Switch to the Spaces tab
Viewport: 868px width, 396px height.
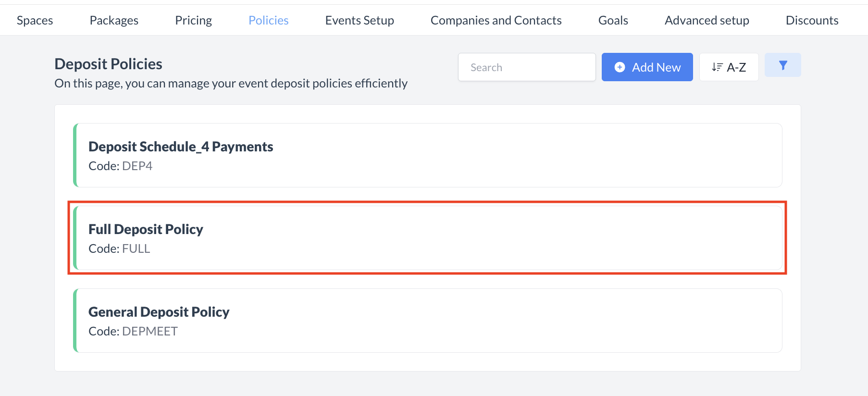[x=35, y=20]
